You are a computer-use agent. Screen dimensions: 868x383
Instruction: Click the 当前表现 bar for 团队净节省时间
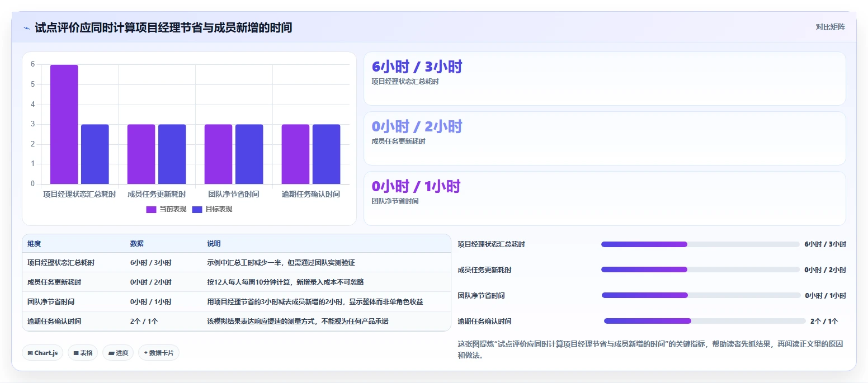point(218,154)
